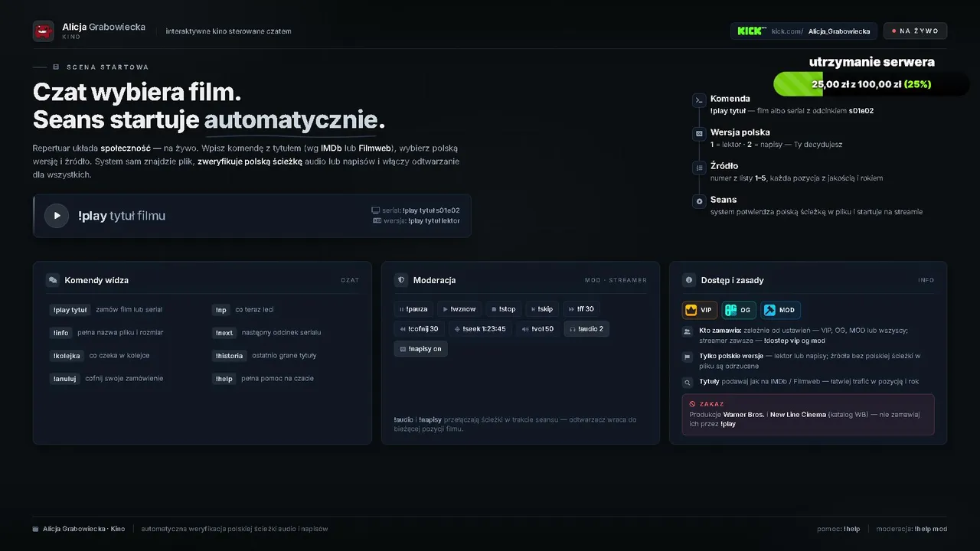Click the !cofnij 30 rewind chip
Viewport: 980px width, 551px height.
click(419, 329)
